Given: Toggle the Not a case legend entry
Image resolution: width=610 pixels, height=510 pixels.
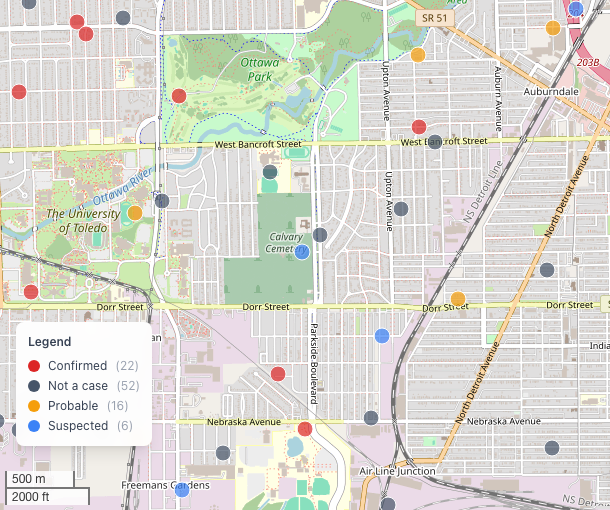Looking at the screenshot, I should [83, 386].
